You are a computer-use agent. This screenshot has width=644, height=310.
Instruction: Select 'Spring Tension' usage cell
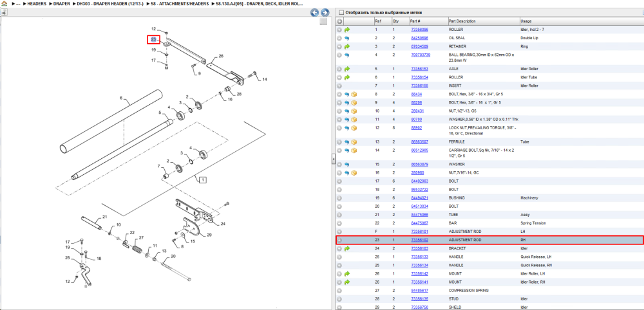coord(533,223)
